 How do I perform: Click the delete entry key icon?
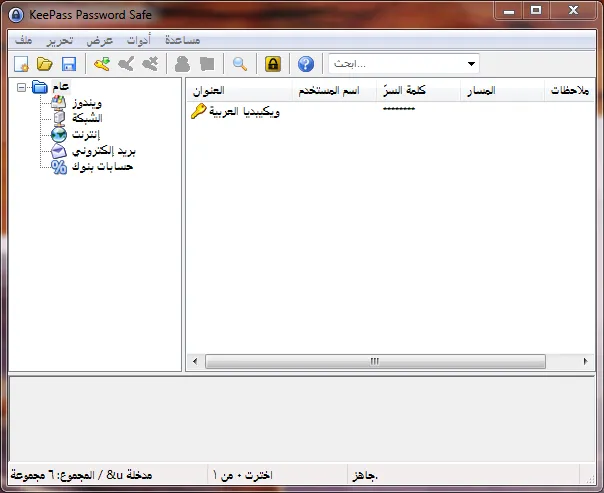[150, 64]
